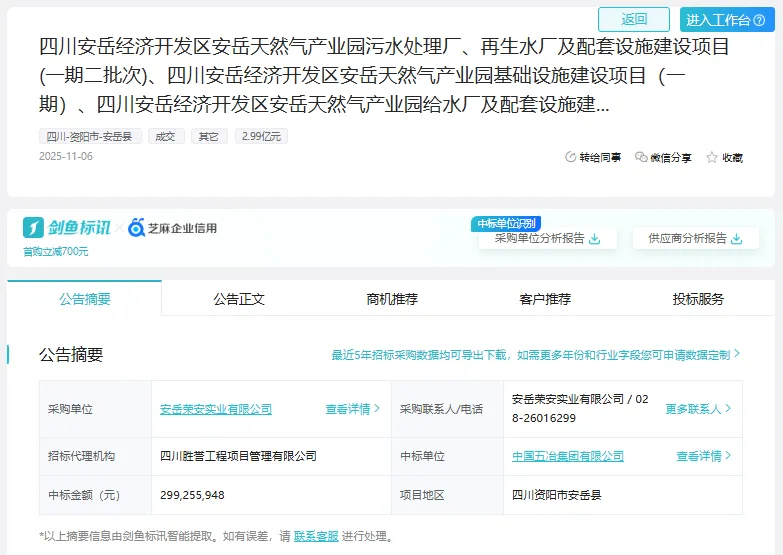This screenshot has width=783, height=555.
Task: Toggle the 收藏 star favorite
Action: click(x=712, y=157)
